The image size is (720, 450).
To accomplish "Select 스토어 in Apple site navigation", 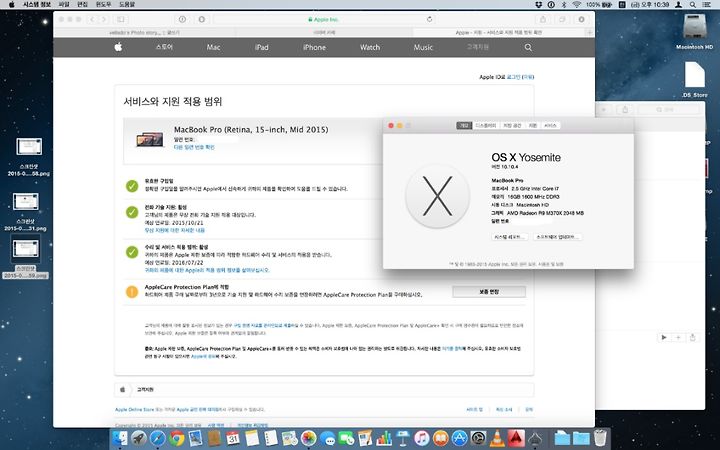I will tap(164, 47).
